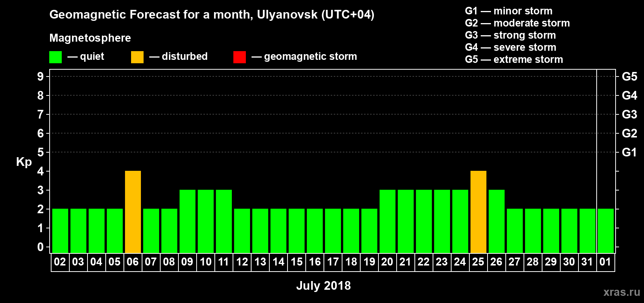Viewport: 644px width, 303px height.
Task: Click the 'quiet' legend label
Action: click(92, 57)
